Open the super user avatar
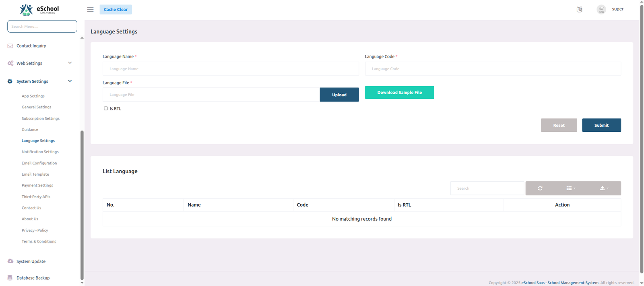 (x=601, y=9)
